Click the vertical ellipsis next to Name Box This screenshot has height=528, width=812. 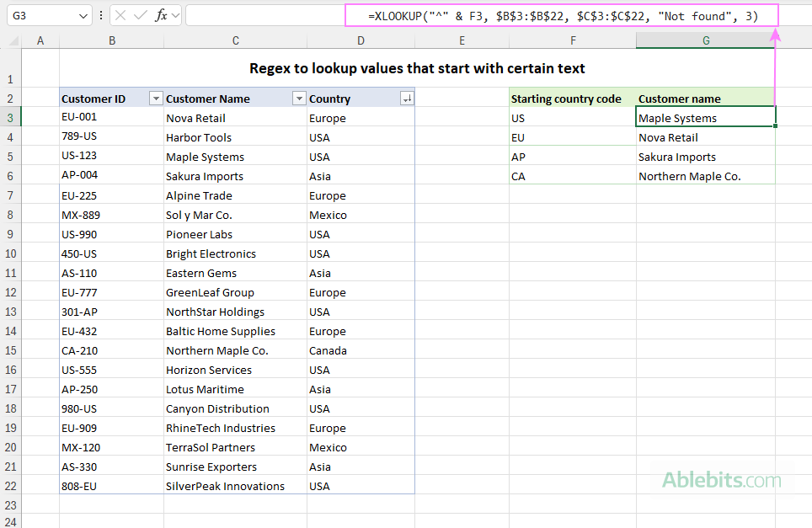(x=101, y=14)
